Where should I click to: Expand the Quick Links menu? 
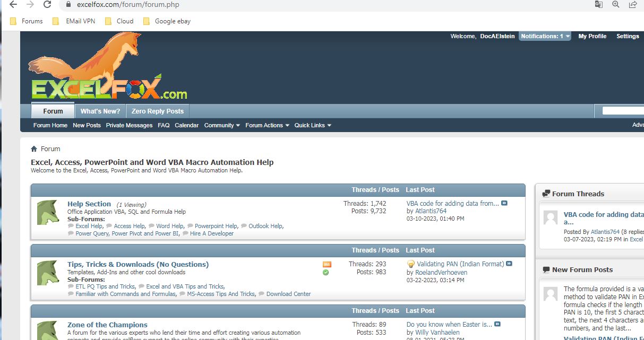[313, 125]
